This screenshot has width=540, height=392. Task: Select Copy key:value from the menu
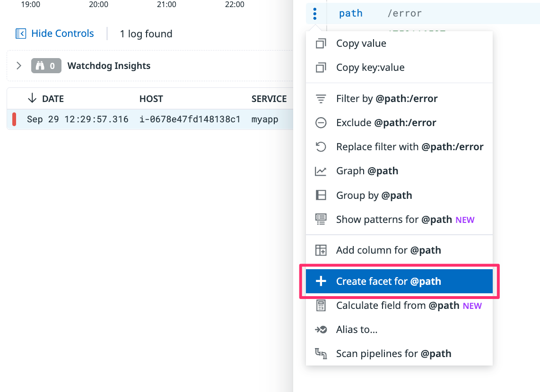tap(370, 68)
